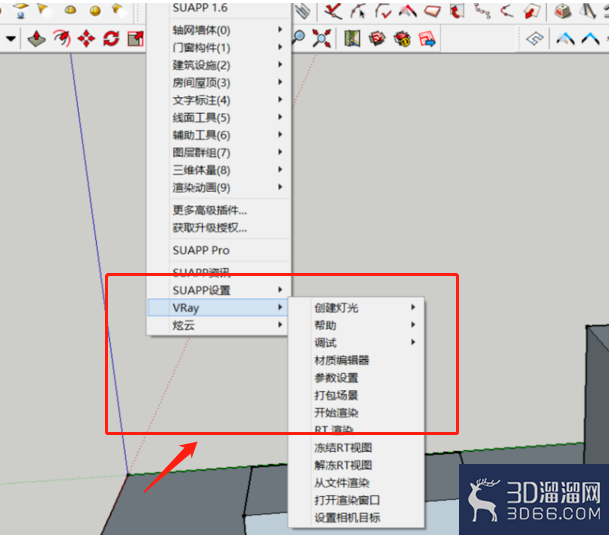Viewport: 609px width, 535px height.
Task: Click the blue-white floor plan plane icon
Action: pos(535,38)
